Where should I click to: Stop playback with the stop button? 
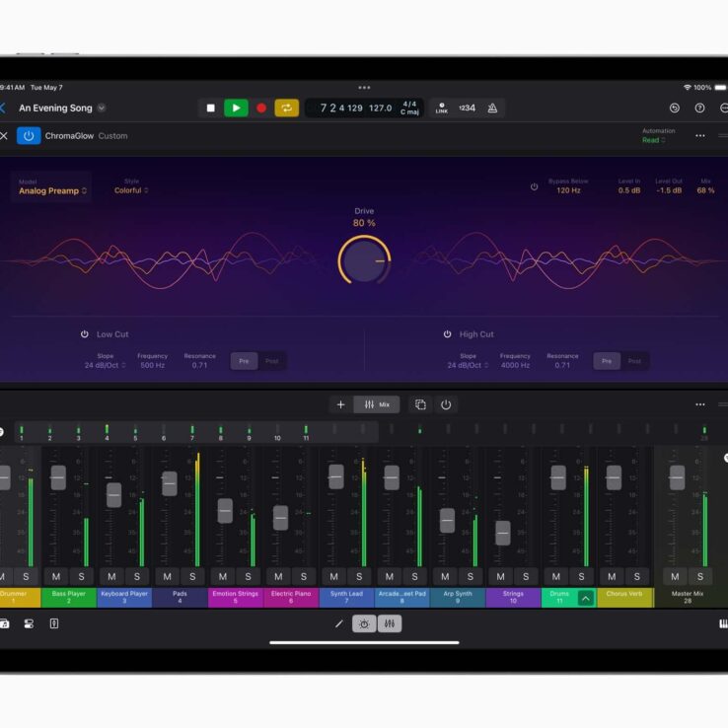[x=210, y=109]
